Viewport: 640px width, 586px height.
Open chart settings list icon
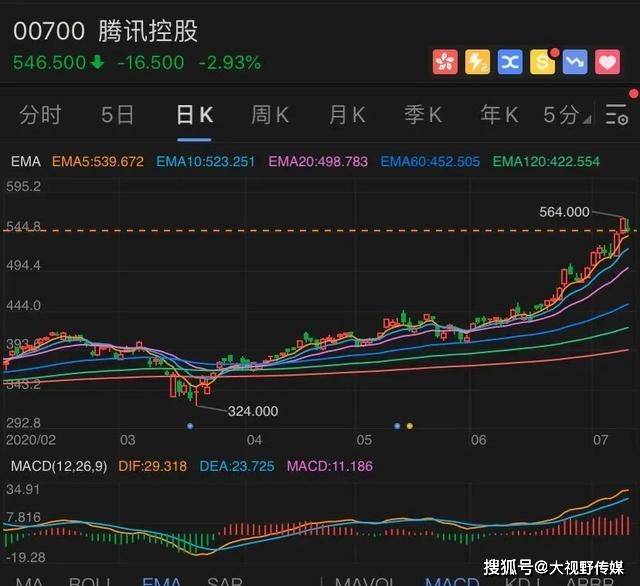[x=616, y=115]
